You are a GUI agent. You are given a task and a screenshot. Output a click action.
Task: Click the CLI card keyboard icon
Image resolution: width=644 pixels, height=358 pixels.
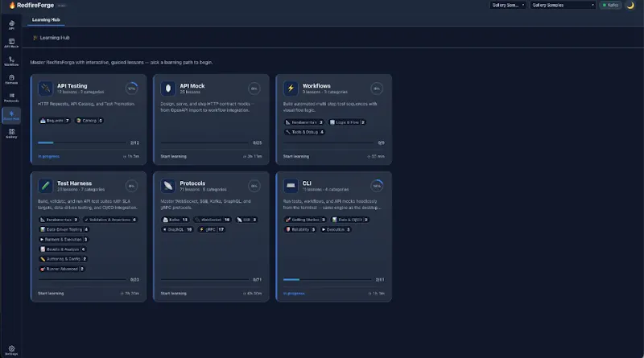291,186
